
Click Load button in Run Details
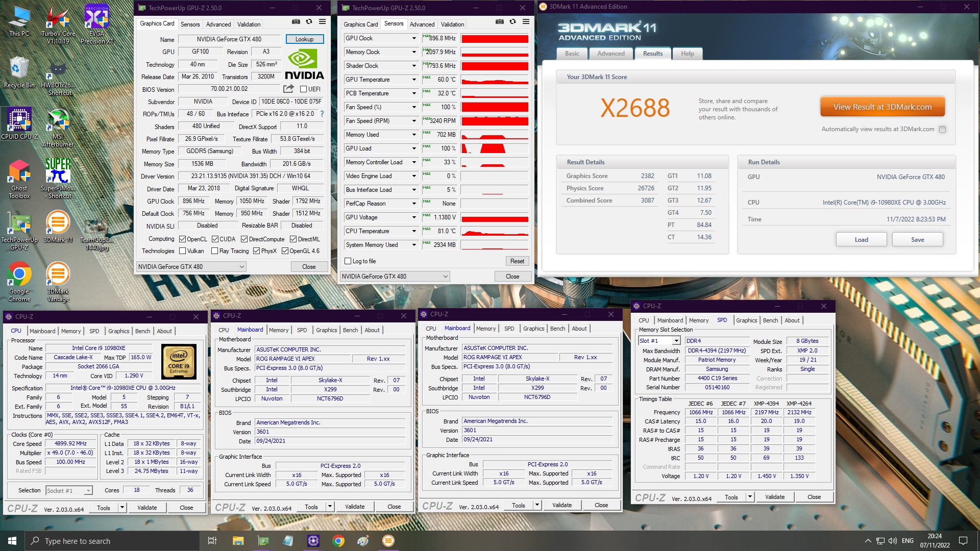(861, 240)
